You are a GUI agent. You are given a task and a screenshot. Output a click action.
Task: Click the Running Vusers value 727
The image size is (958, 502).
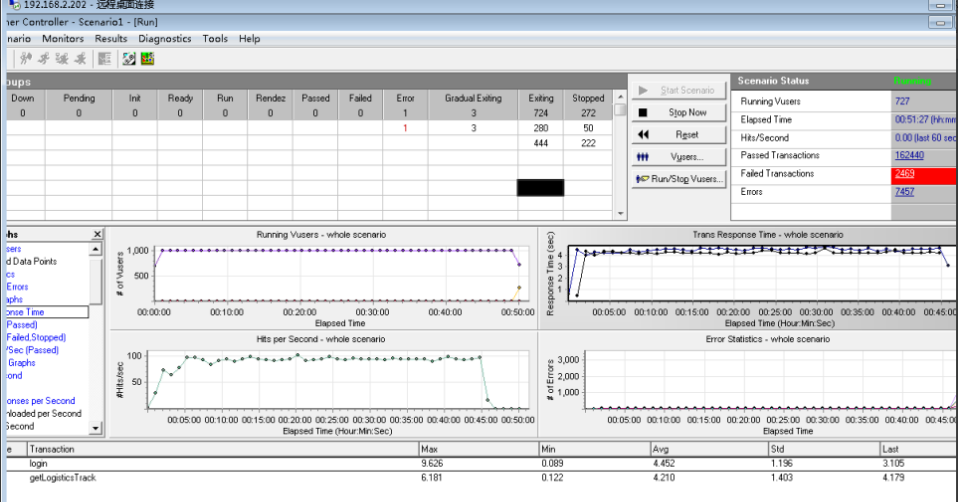point(902,101)
